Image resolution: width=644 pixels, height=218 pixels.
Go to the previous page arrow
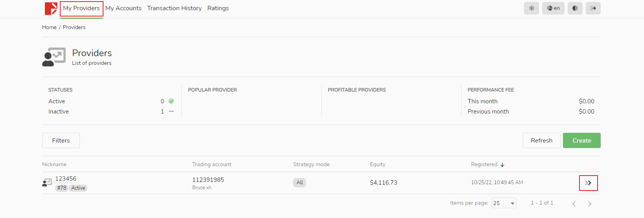click(x=574, y=203)
